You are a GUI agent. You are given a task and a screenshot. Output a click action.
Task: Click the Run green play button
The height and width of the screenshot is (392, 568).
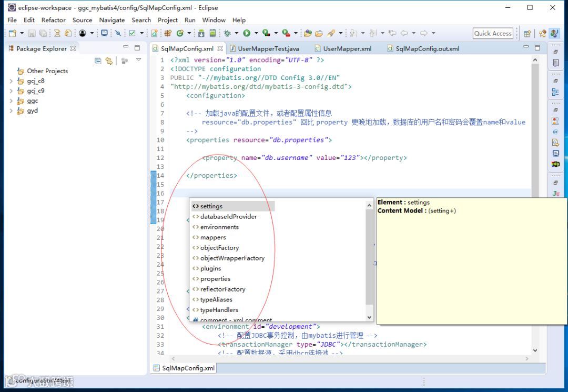pos(247,33)
